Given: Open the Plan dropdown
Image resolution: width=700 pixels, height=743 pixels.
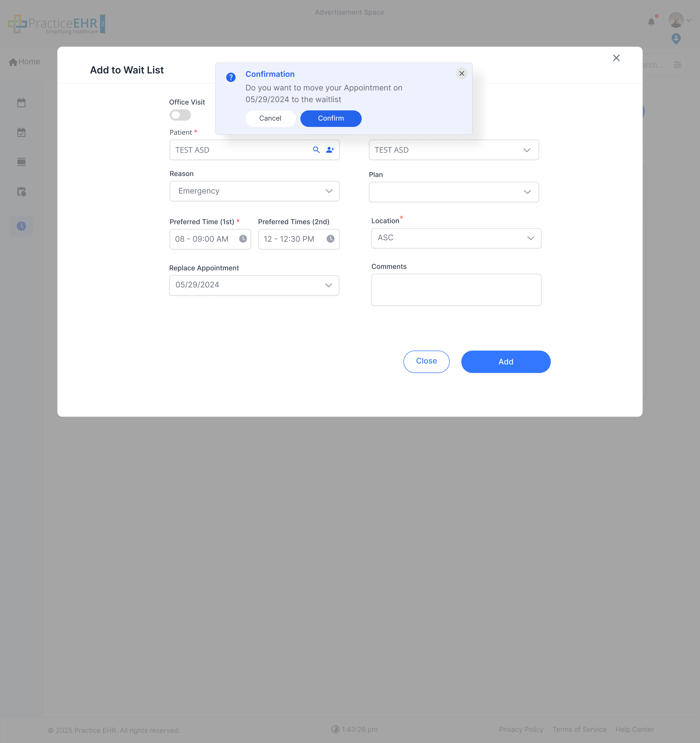Looking at the screenshot, I should click(x=454, y=192).
